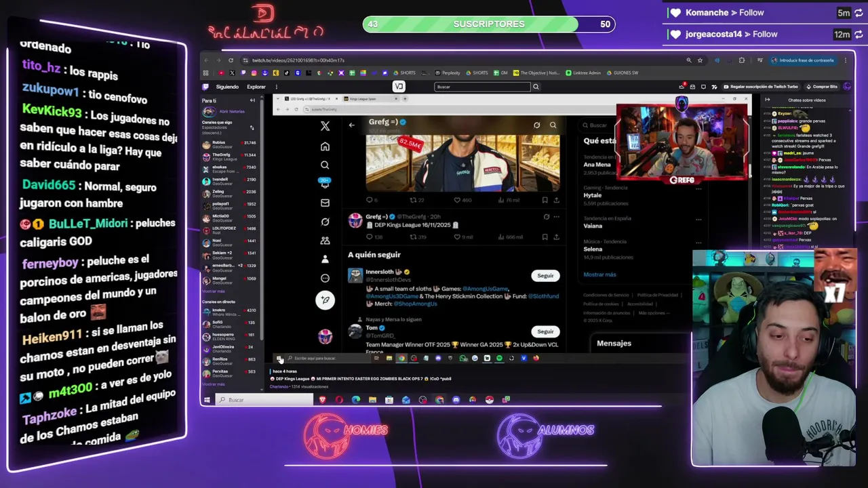Open Brave browser in Windows taskbar
Screen dimensions: 868x488
coord(322,400)
